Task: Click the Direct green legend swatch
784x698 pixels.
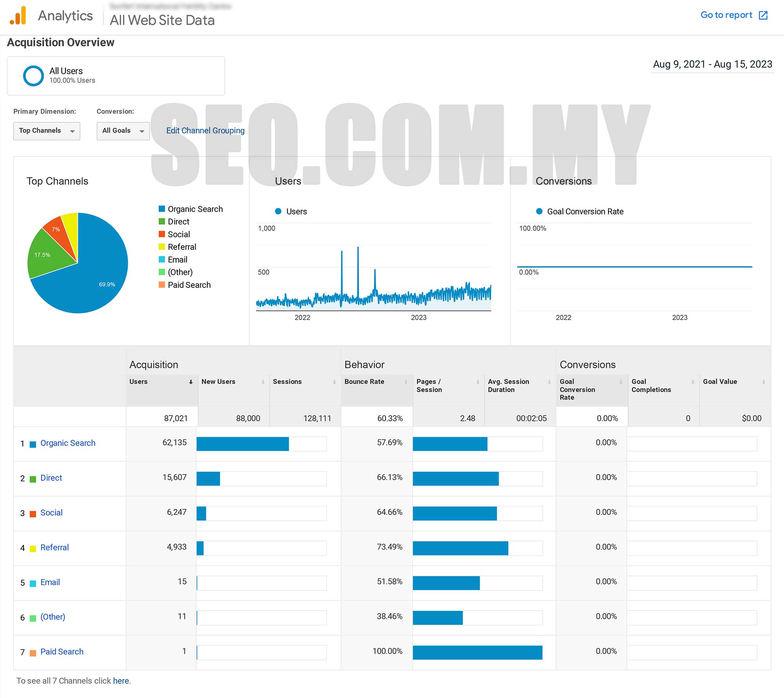Action: (x=162, y=221)
